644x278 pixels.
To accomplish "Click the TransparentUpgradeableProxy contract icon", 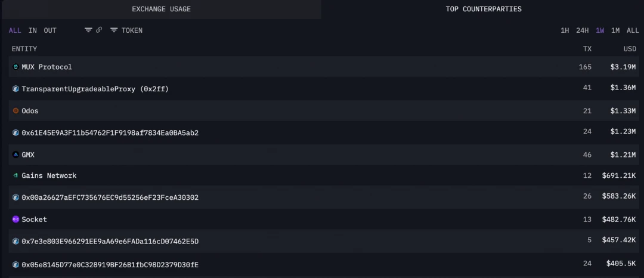I will tap(16, 89).
